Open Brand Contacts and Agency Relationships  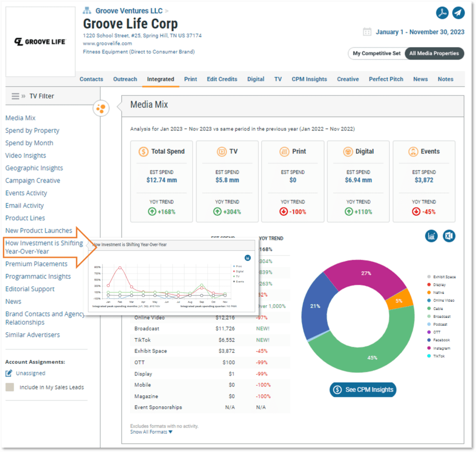[45, 318]
